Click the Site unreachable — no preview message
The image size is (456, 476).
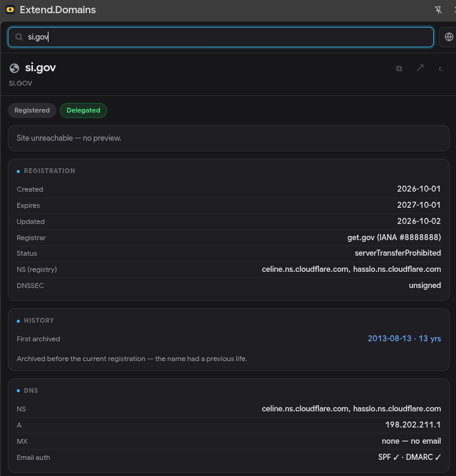tap(69, 138)
